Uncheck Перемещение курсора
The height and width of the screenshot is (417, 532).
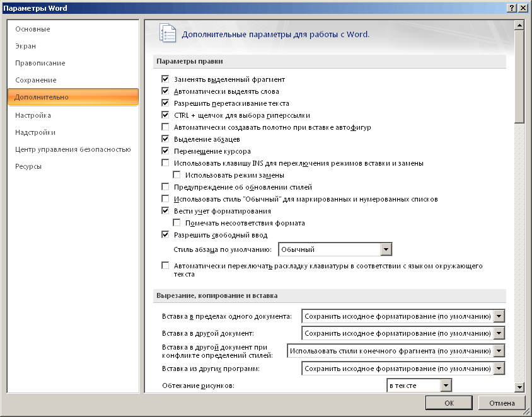(165, 151)
